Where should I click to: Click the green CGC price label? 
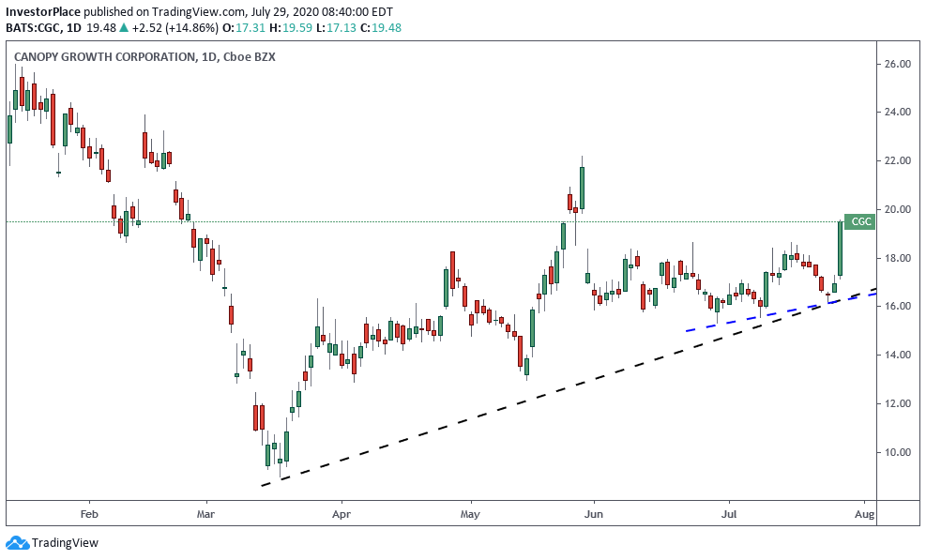[x=859, y=221]
